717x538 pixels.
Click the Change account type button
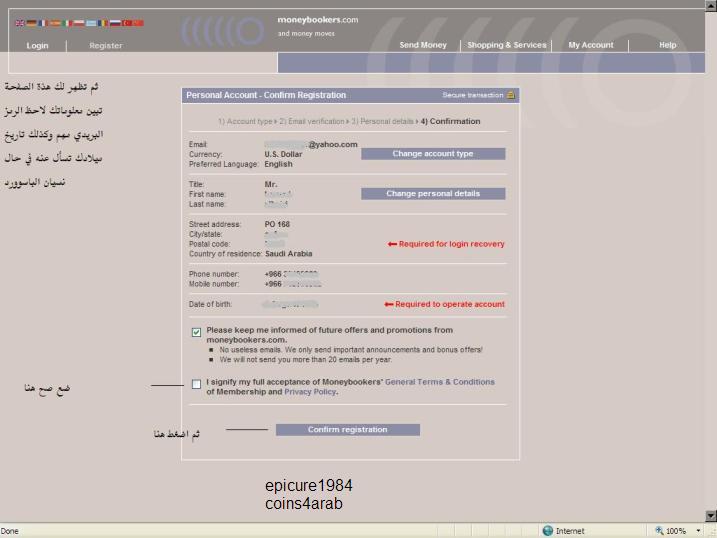432,154
